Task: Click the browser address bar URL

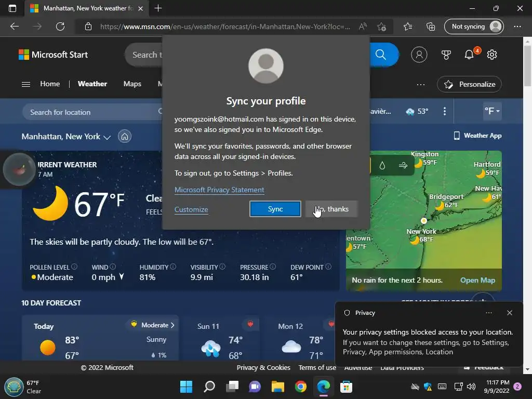Action: click(225, 26)
